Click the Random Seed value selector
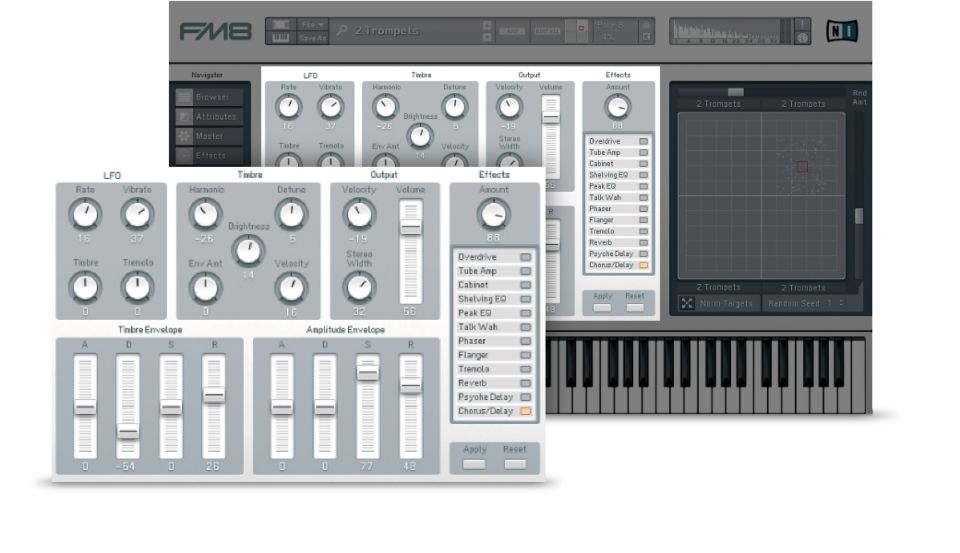Viewport: 960px width, 553px height. pyautogui.click(x=833, y=303)
